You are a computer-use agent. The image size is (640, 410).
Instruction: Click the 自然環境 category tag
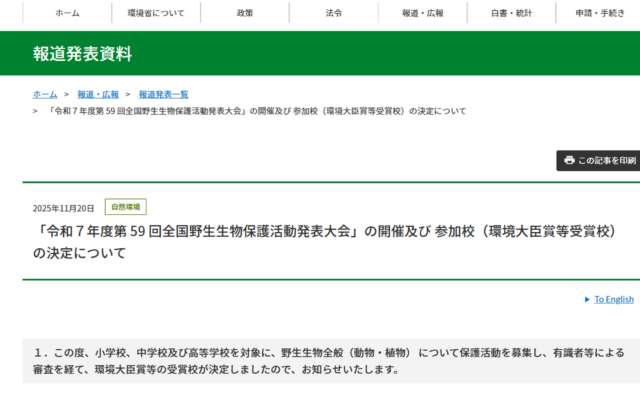(x=125, y=207)
